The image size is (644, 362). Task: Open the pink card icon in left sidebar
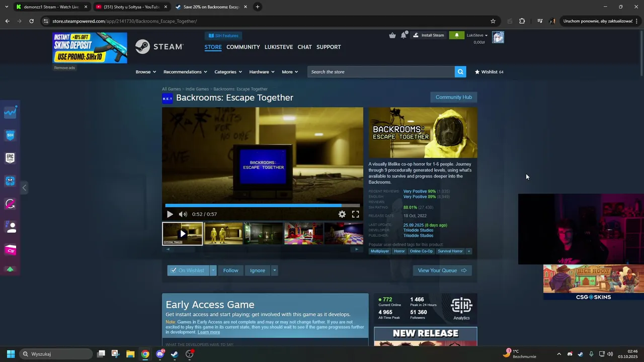[x=10, y=250]
